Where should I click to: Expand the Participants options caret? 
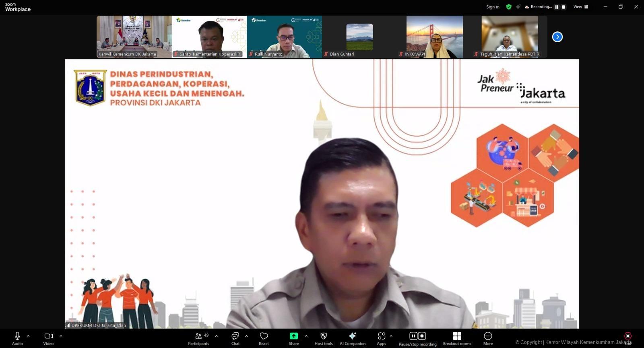pos(216,336)
